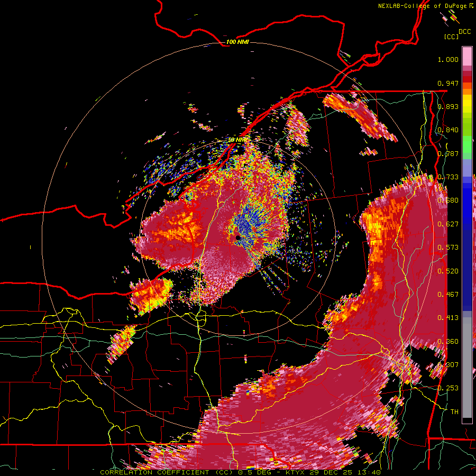
Task: Click the [CC] product label
Action: coord(452,36)
